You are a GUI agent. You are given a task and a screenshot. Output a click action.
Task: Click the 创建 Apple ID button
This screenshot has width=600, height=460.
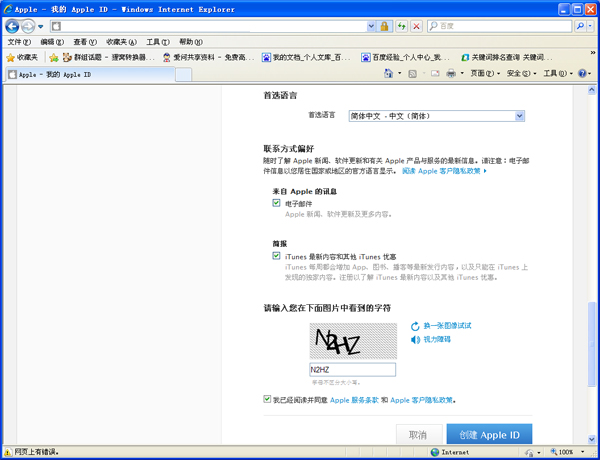click(489, 435)
